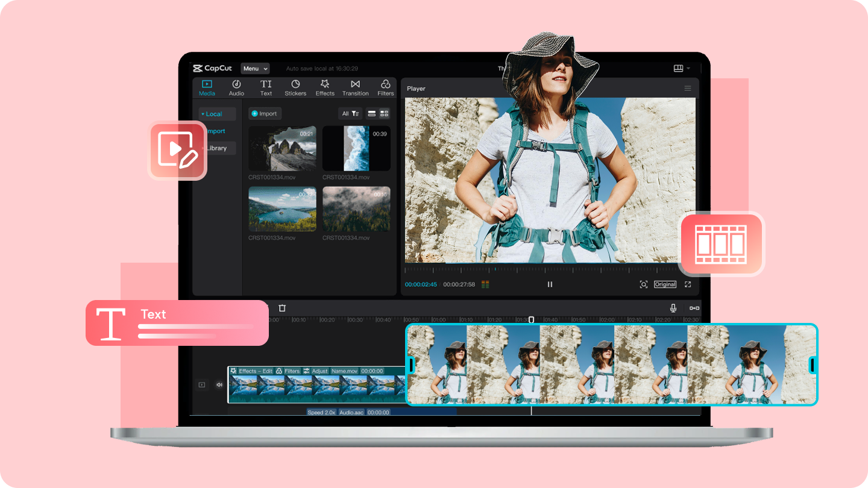Mute the audio track with the speaker toggle
This screenshot has height=488, width=868.
pos(218,384)
